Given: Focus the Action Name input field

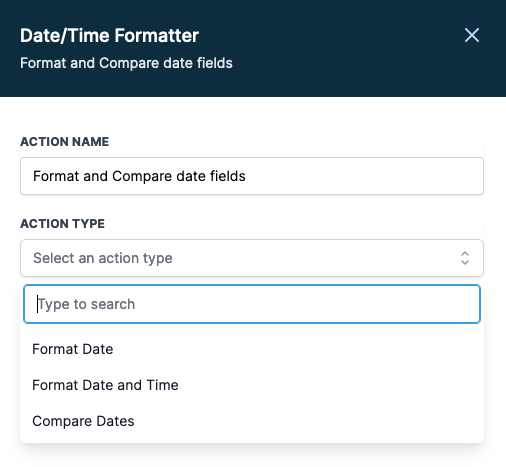Looking at the screenshot, I should (252, 176).
